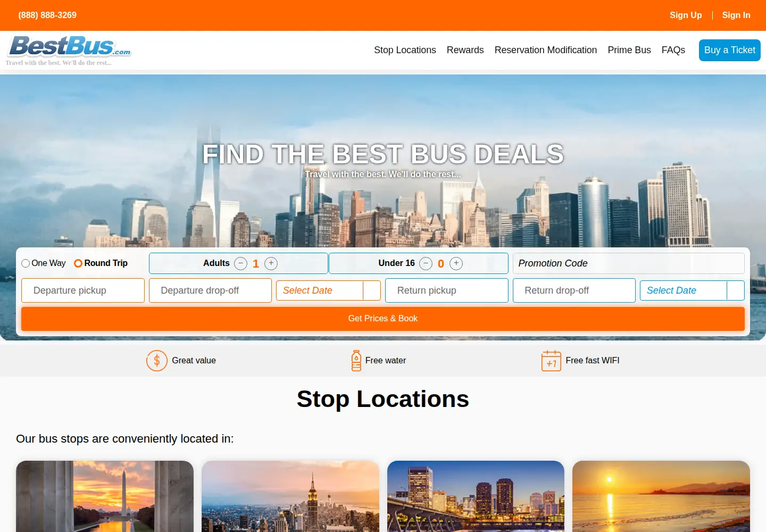
Task: Go to Reservation Modification page
Action: tap(546, 50)
